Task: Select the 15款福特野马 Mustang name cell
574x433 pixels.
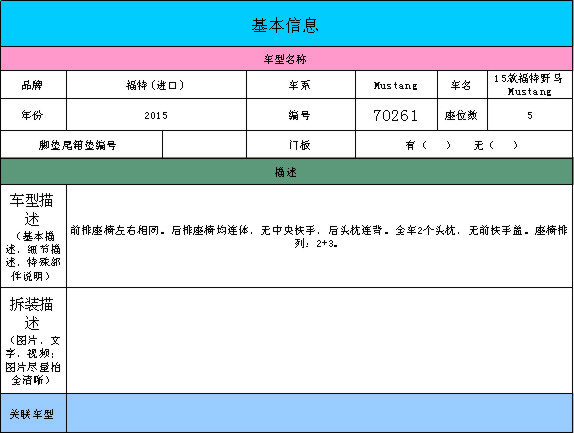Action: [x=530, y=85]
